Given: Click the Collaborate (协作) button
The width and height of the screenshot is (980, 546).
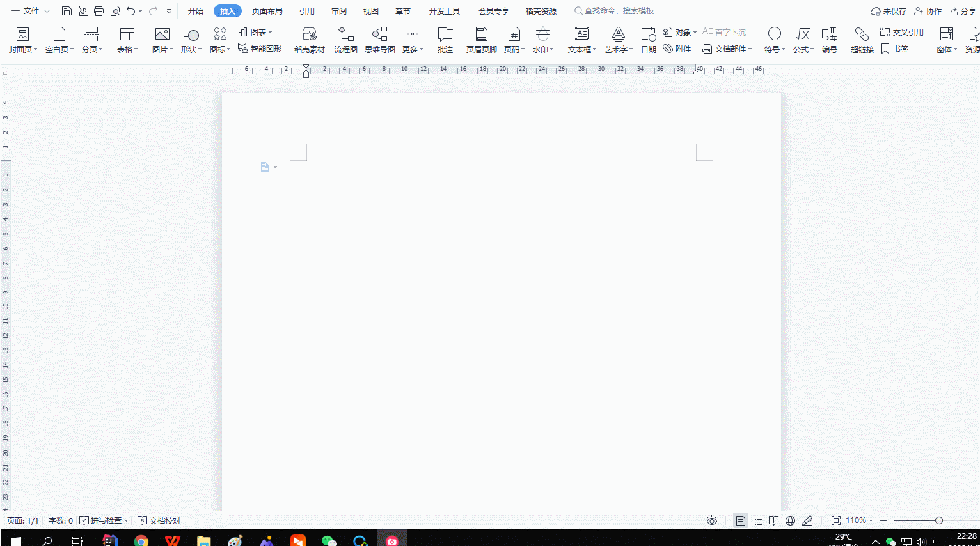Looking at the screenshot, I should (928, 11).
